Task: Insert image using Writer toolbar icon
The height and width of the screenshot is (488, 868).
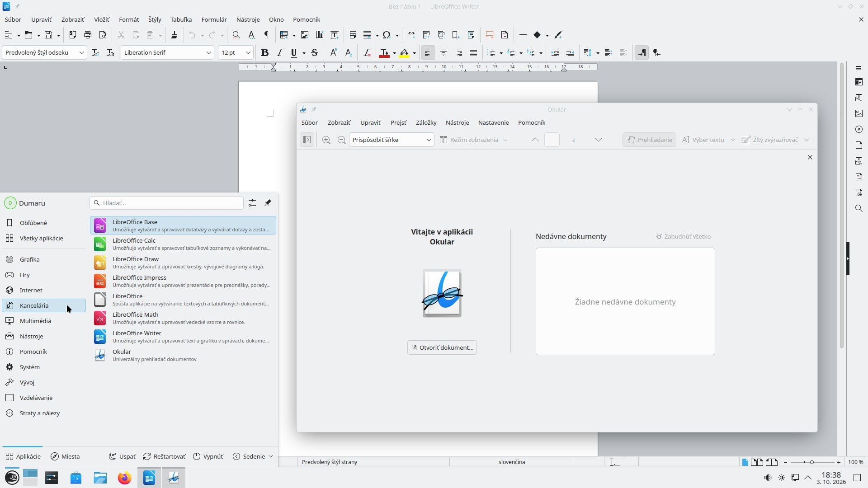Action: click(x=305, y=35)
